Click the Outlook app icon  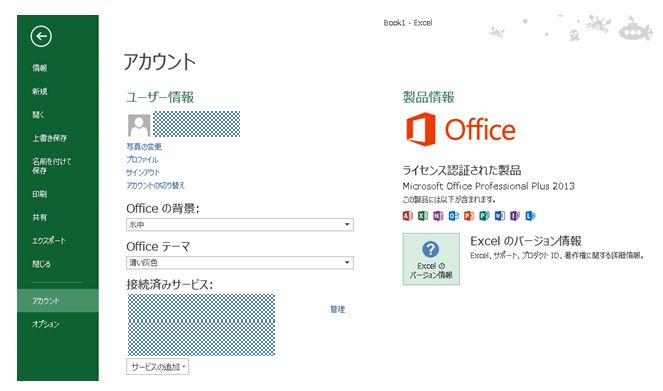tap(453, 216)
